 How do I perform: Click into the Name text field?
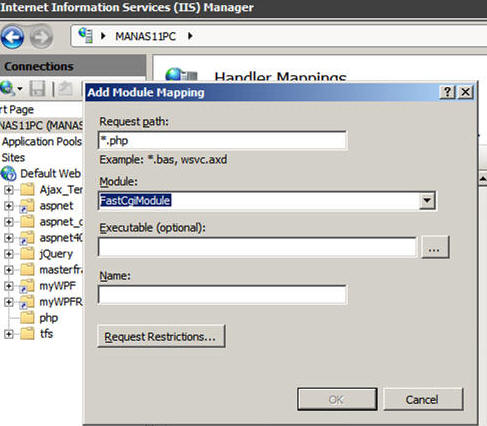pyautogui.click(x=223, y=295)
